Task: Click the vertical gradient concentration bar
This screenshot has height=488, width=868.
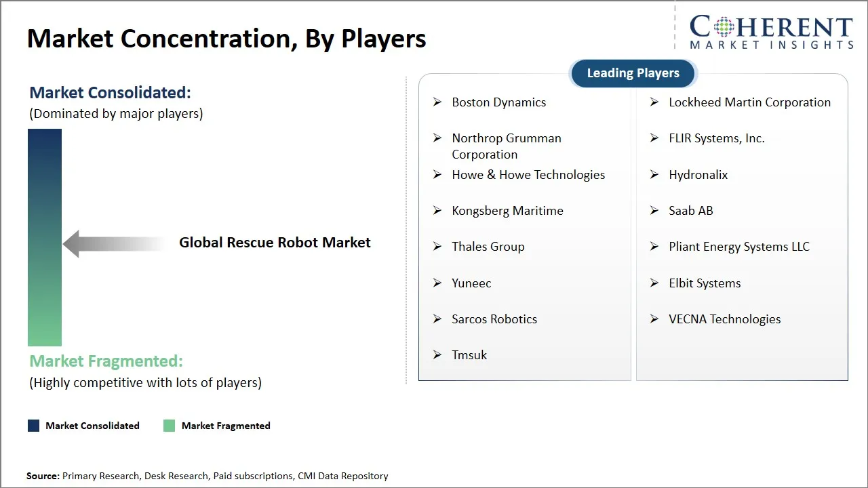Action: tap(44, 238)
